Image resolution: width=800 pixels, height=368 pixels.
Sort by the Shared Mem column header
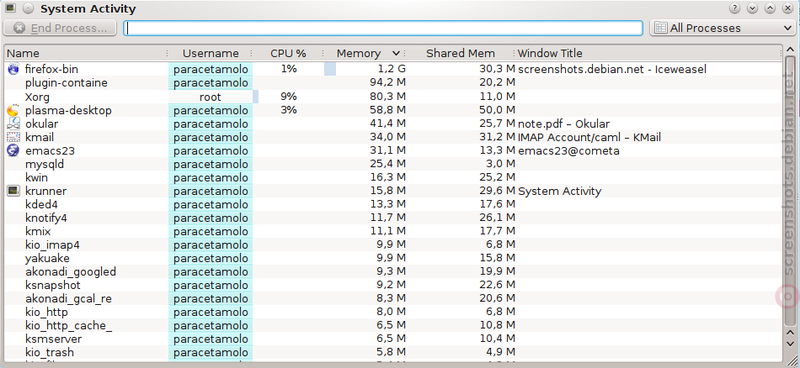461,53
